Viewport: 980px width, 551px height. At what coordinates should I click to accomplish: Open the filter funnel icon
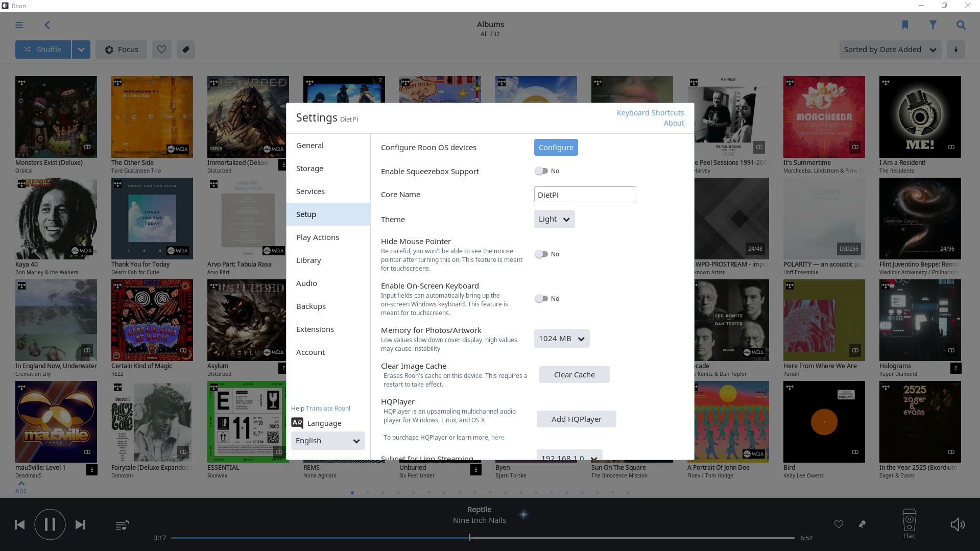pos(933,25)
